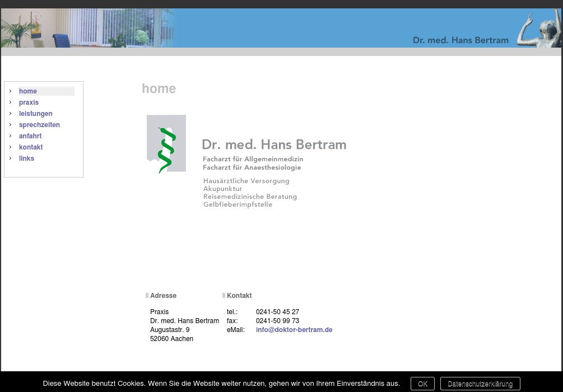Click the arrow icon beside "sprechzeiten"
The image size is (563, 392).
[11, 125]
